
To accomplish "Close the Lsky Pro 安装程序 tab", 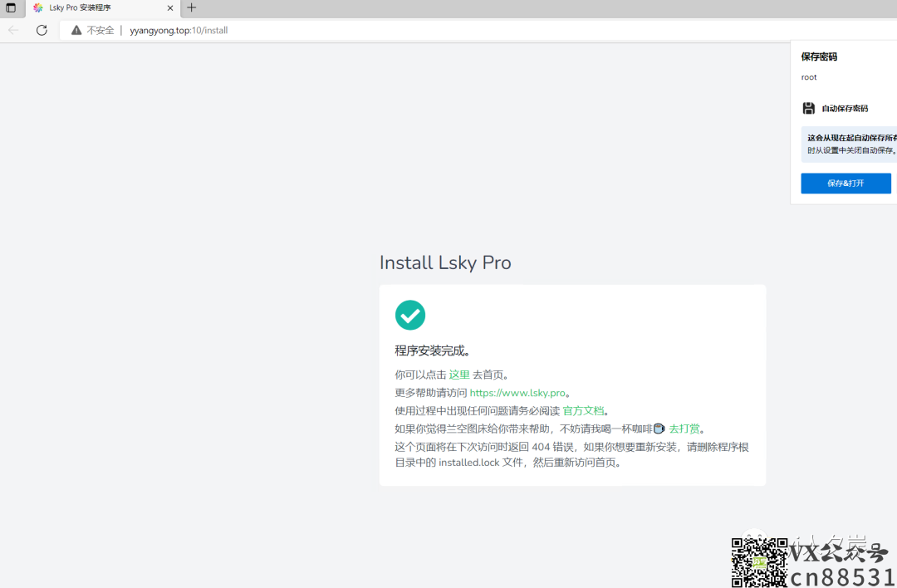I will [170, 8].
